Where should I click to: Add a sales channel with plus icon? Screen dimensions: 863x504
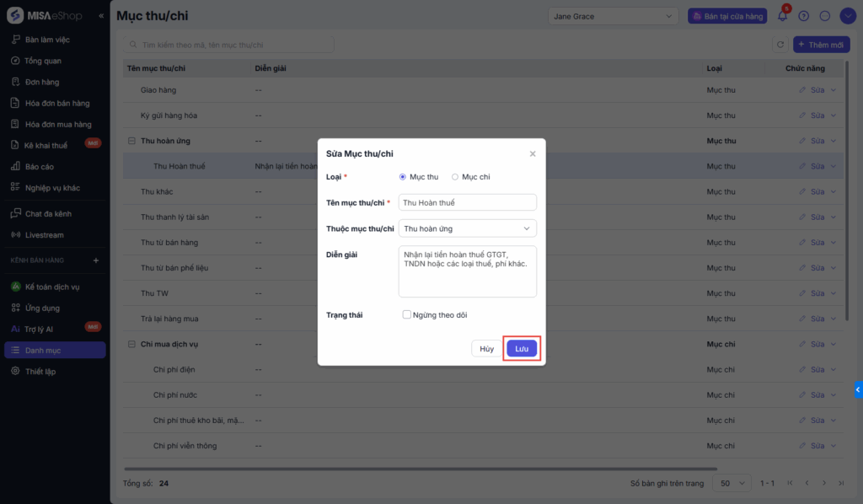(x=96, y=260)
